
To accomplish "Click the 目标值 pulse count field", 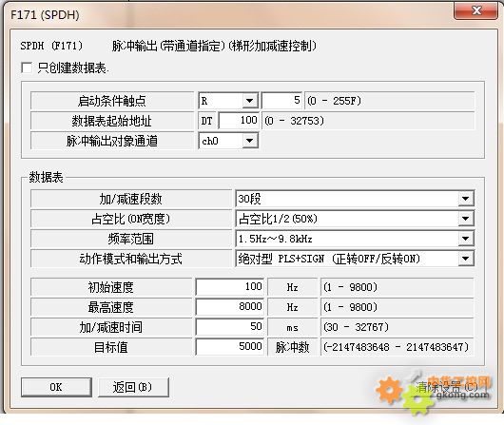I will pyautogui.click(x=230, y=347).
